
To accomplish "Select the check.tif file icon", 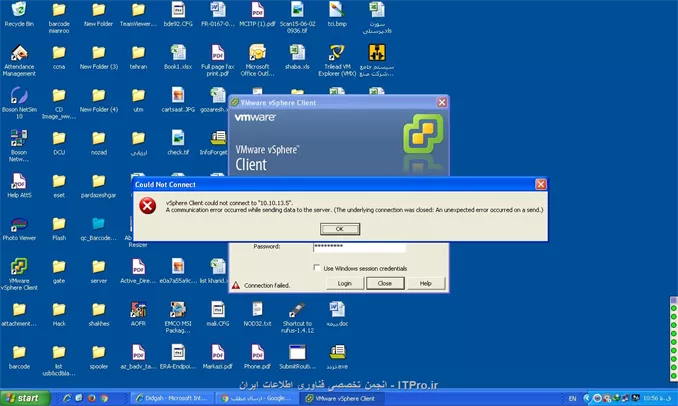I will click(178, 143).
